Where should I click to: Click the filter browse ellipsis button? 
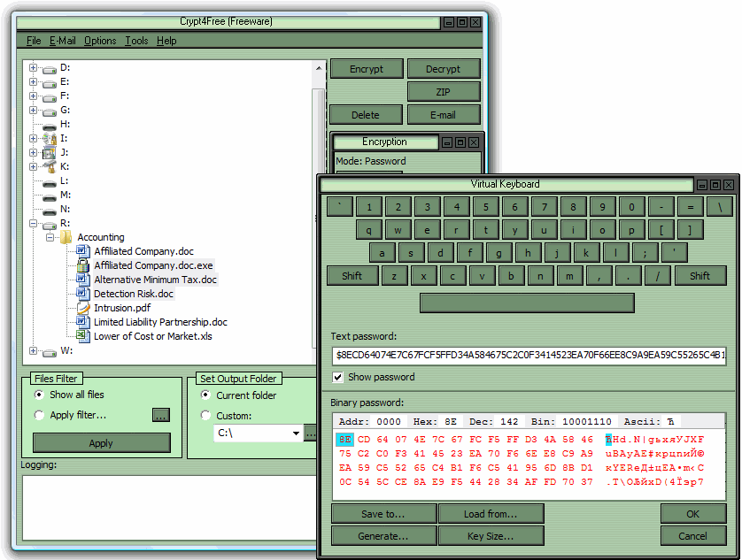(161, 415)
